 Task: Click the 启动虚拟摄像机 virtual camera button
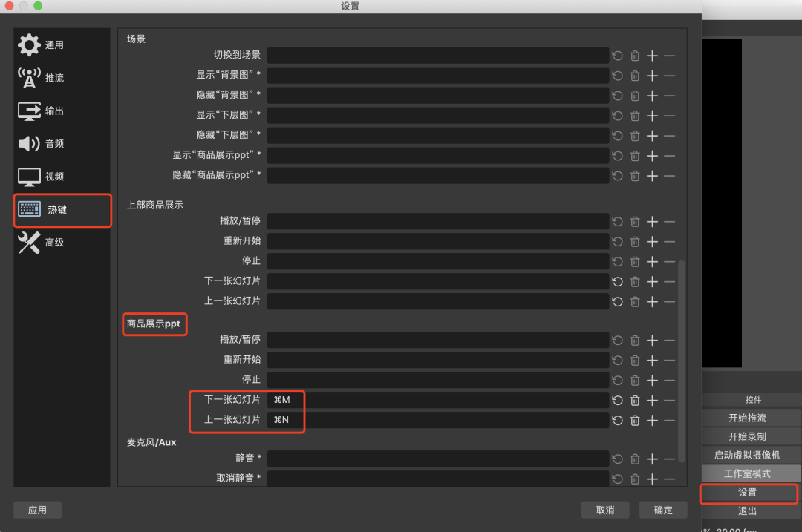[x=747, y=455]
